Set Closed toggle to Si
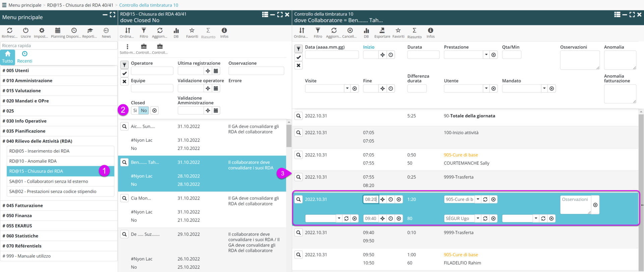Image resolution: width=644 pixels, height=272 pixels. (x=135, y=110)
